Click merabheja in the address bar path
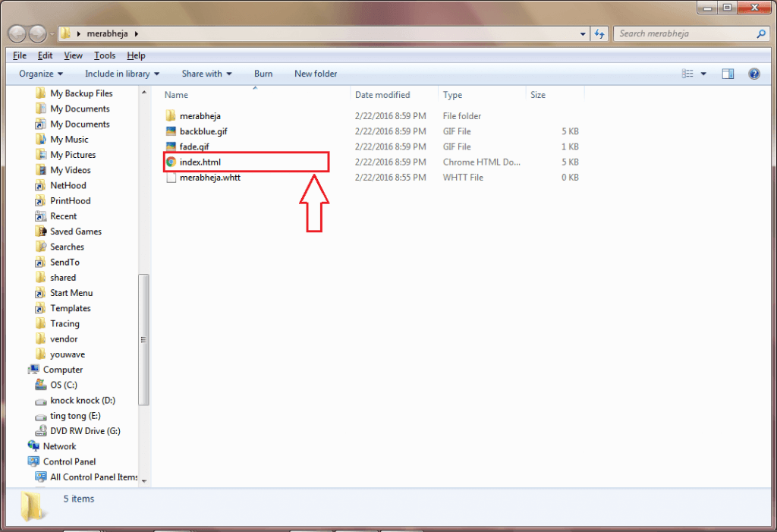The width and height of the screenshot is (777, 532). pyautogui.click(x=107, y=33)
